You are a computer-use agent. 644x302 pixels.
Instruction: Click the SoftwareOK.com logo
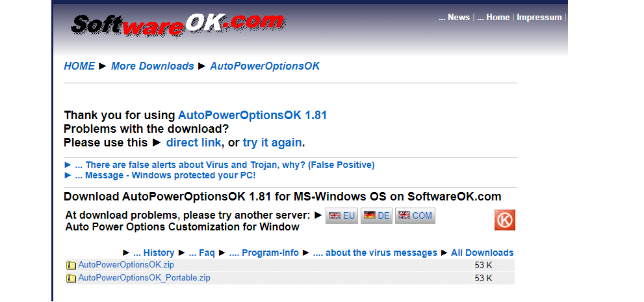point(178,25)
